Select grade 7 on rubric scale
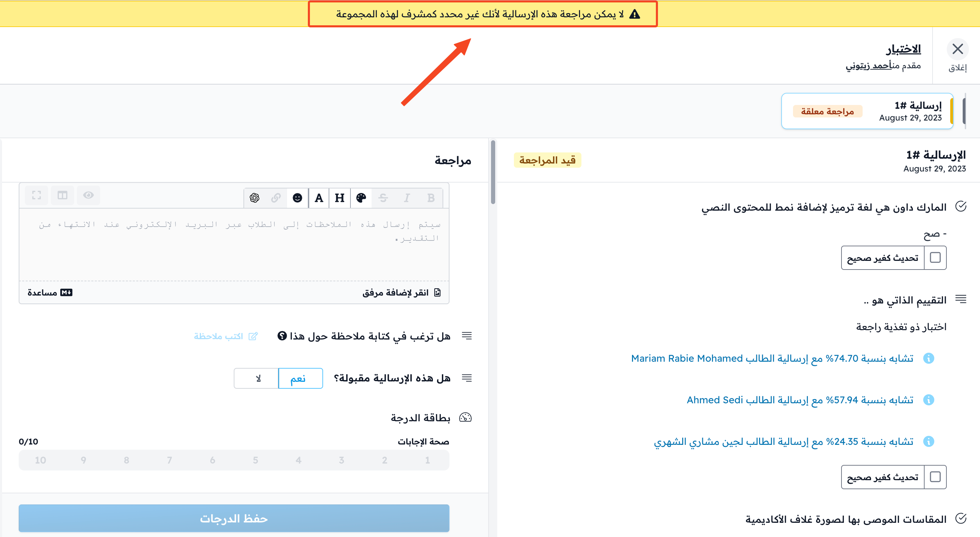Image resolution: width=980 pixels, height=537 pixels. pyautogui.click(x=169, y=460)
